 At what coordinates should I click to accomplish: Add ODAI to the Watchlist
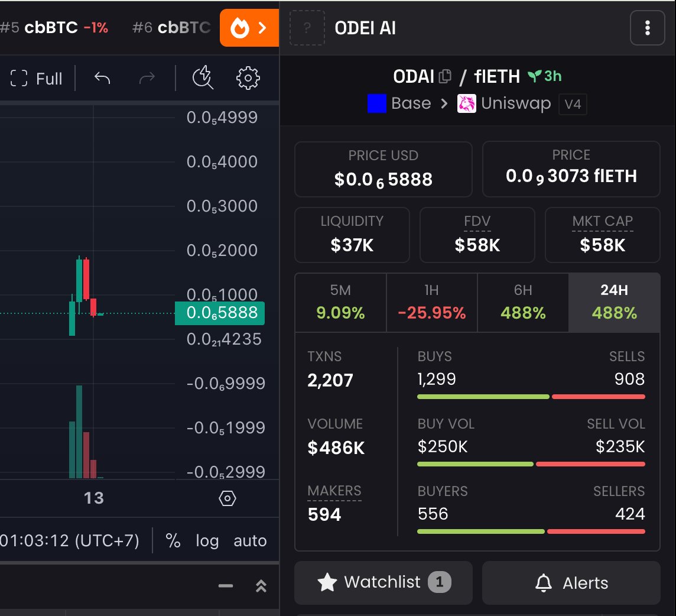(383, 583)
